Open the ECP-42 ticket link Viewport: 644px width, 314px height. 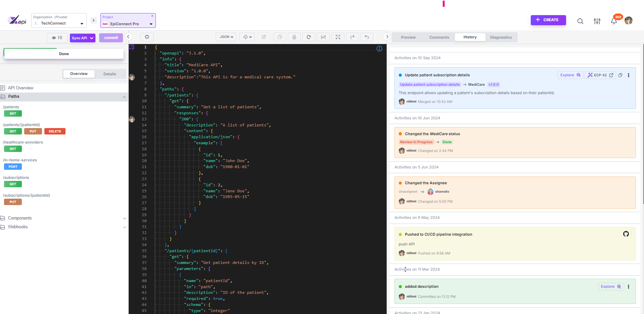tap(601, 75)
